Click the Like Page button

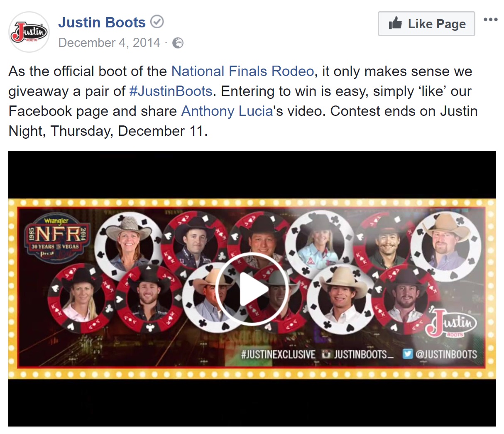[x=426, y=24]
